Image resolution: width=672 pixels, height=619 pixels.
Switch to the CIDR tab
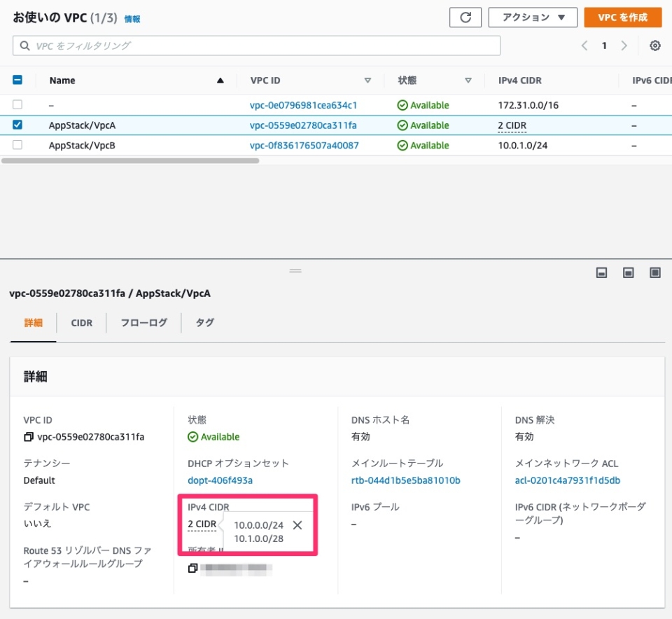pos(81,323)
